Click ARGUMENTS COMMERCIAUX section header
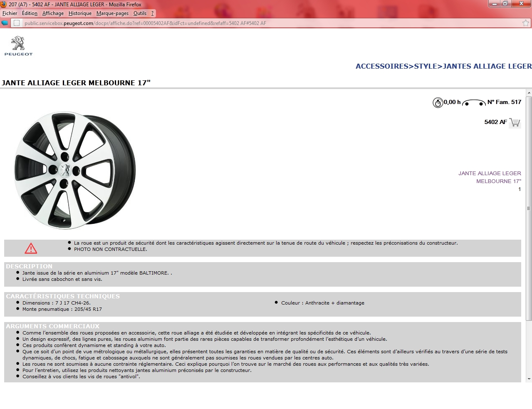The height and width of the screenshot is (409, 532). click(53, 326)
